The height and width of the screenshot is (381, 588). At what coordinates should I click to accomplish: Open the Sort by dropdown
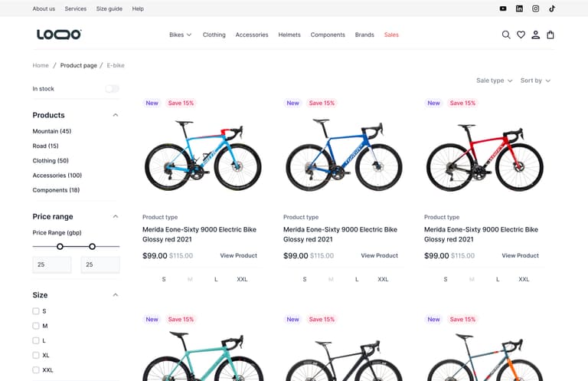pyautogui.click(x=535, y=80)
